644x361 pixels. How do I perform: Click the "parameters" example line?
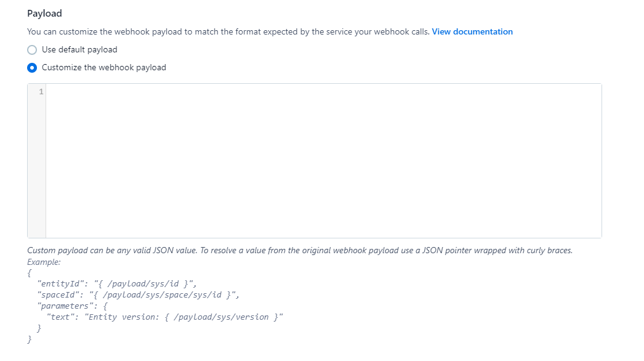point(72,306)
